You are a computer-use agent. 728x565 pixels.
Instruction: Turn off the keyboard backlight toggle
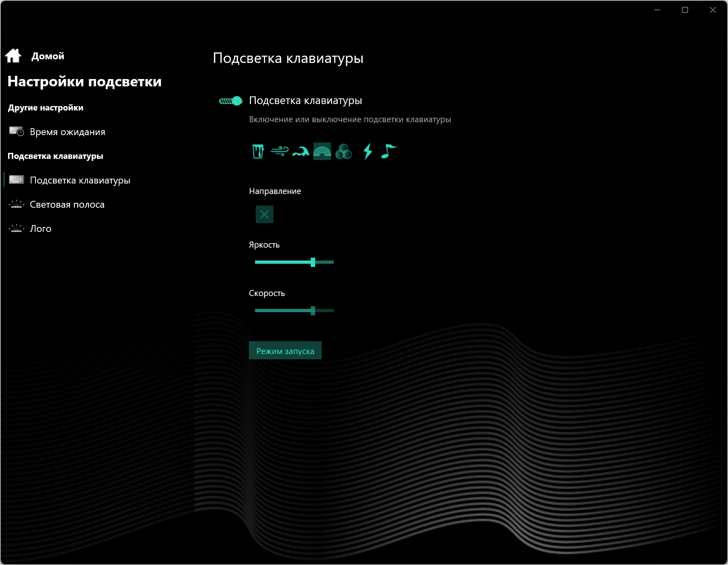231,101
